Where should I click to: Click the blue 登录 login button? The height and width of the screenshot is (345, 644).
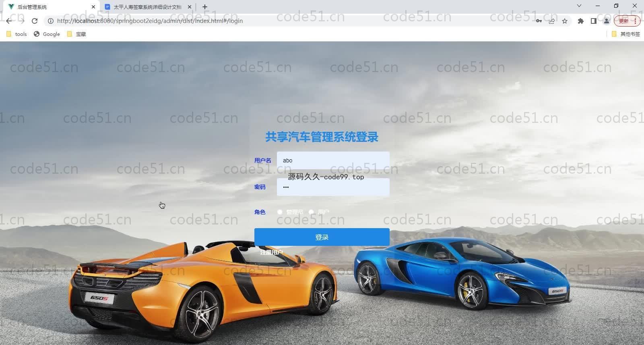[x=322, y=237]
